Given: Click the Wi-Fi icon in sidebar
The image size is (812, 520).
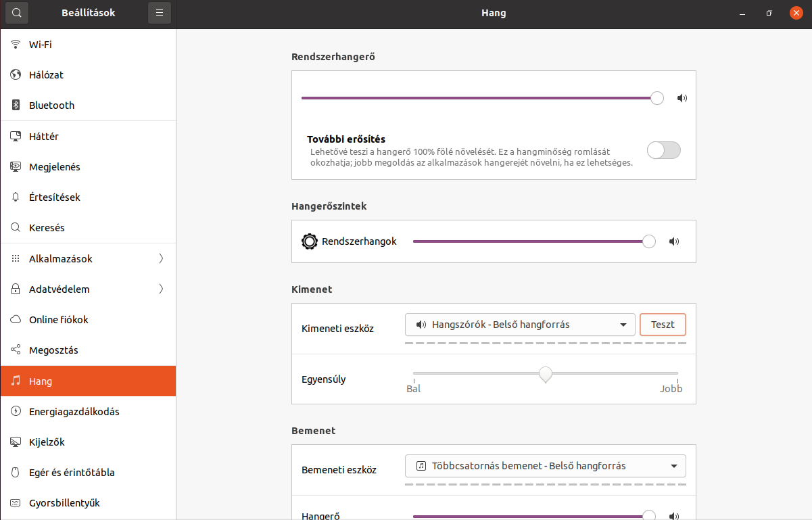Looking at the screenshot, I should 16,45.
